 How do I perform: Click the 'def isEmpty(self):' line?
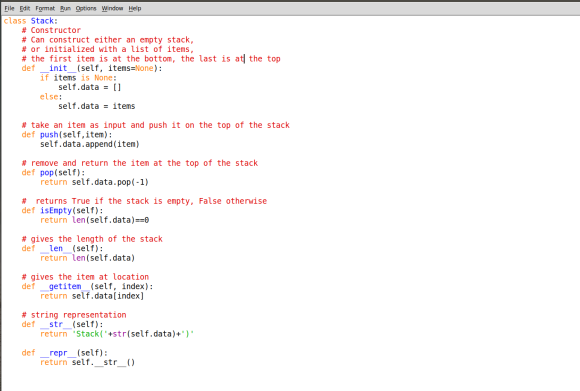[63, 210]
